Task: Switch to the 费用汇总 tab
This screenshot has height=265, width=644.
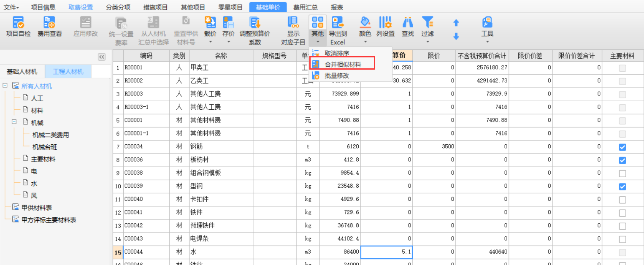Action: tap(305, 7)
